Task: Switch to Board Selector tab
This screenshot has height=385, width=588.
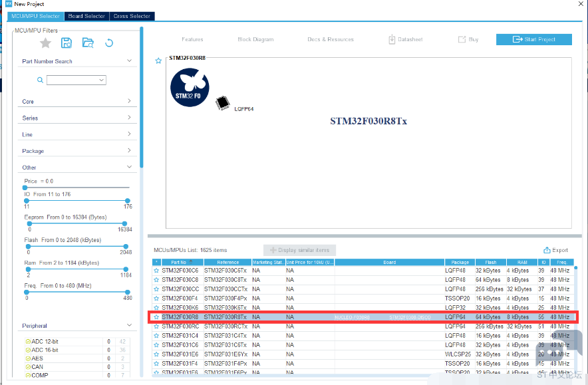Action: click(86, 16)
